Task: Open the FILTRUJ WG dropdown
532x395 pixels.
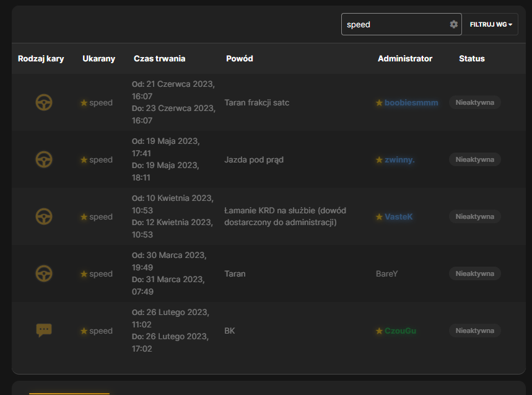Action: (x=491, y=24)
